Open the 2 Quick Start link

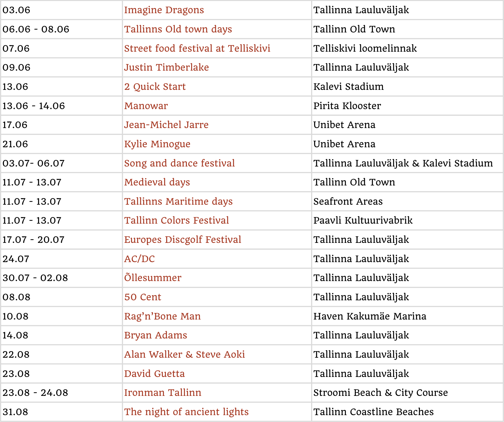155,87
